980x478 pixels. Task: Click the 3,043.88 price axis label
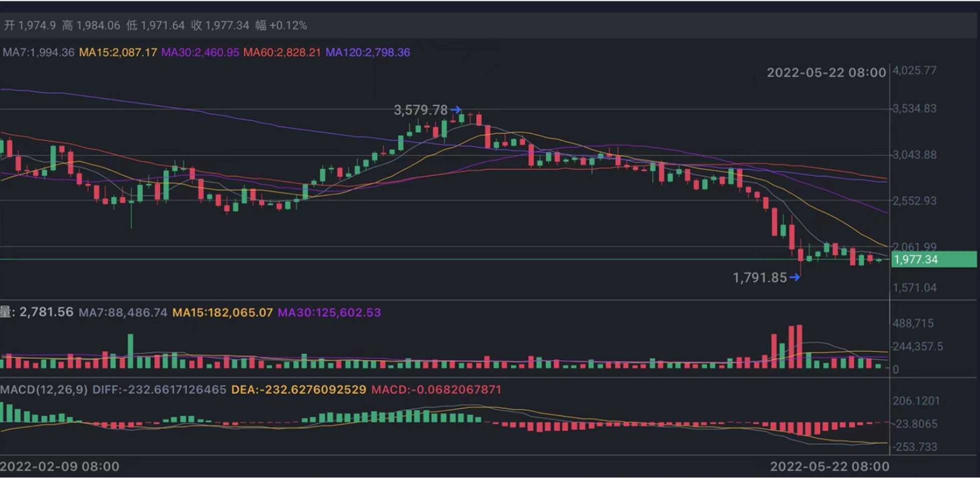(x=915, y=155)
